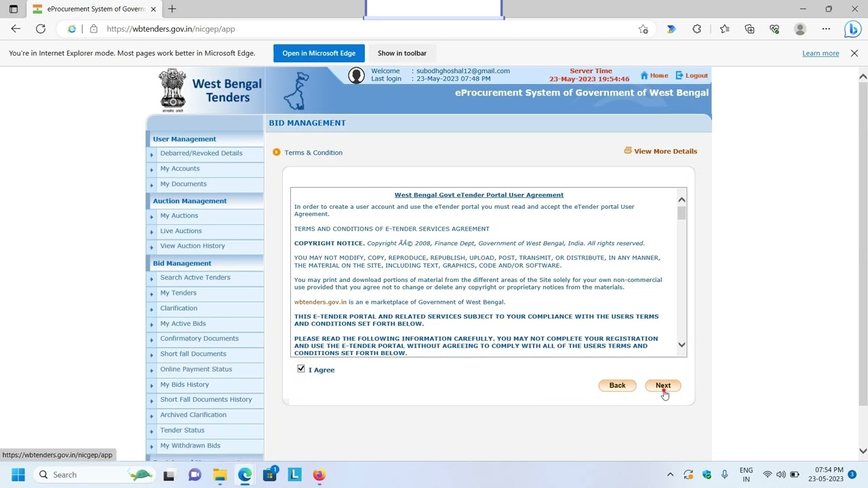The image size is (868, 488).
Task: Open My Accounts in sidebar
Action: (180, 169)
